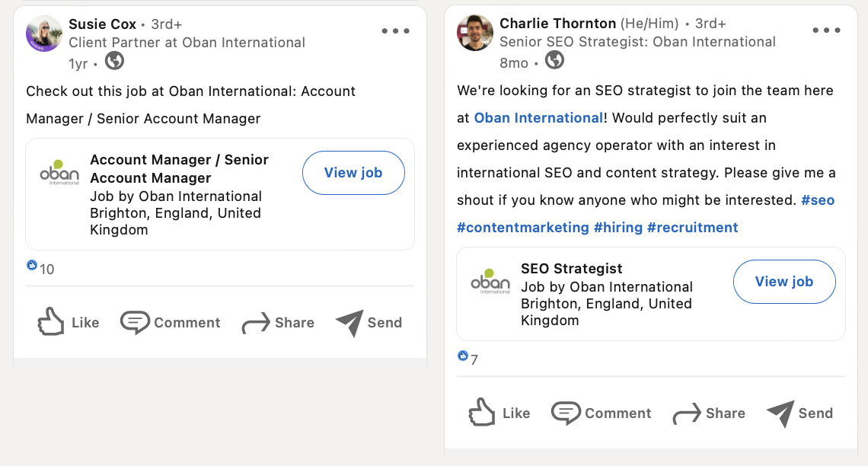
Task: Share Susie Cox's Account Manager post
Action: pyautogui.click(x=278, y=323)
